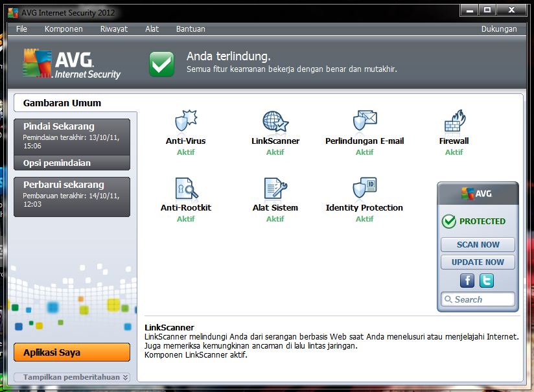Click Perbarui sekarang to update
The image size is (534, 392).
72,196
